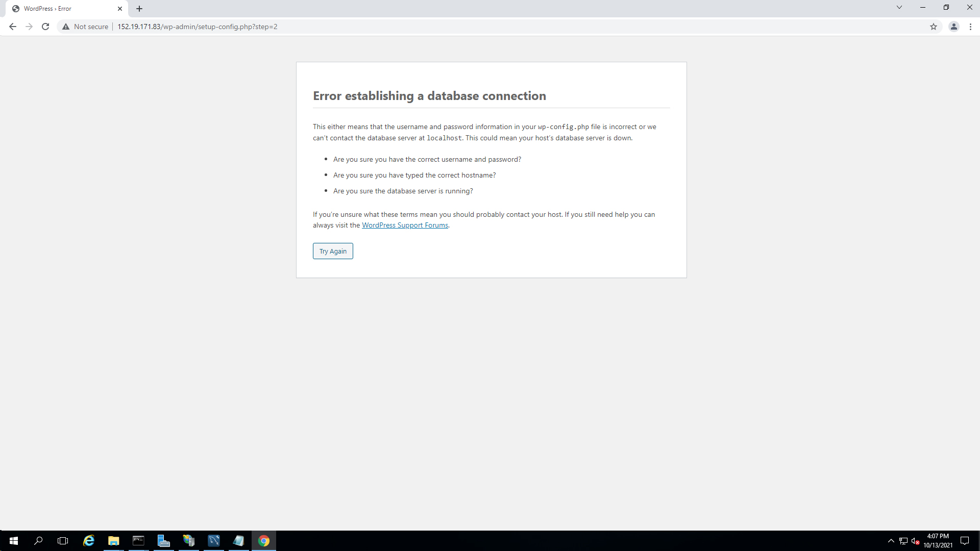Expand hidden system tray icons
The width and height of the screenshot is (980, 551).
pos(891,540)
